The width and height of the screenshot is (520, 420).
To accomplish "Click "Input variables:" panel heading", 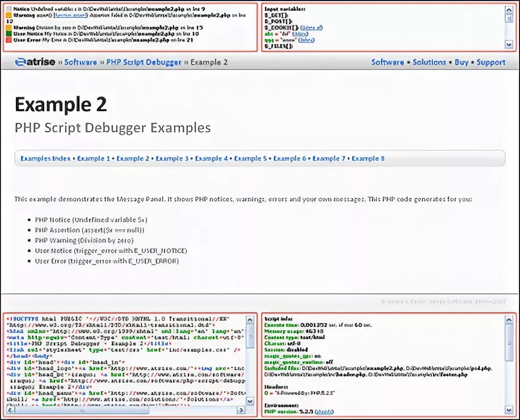I will coord(284,9).
